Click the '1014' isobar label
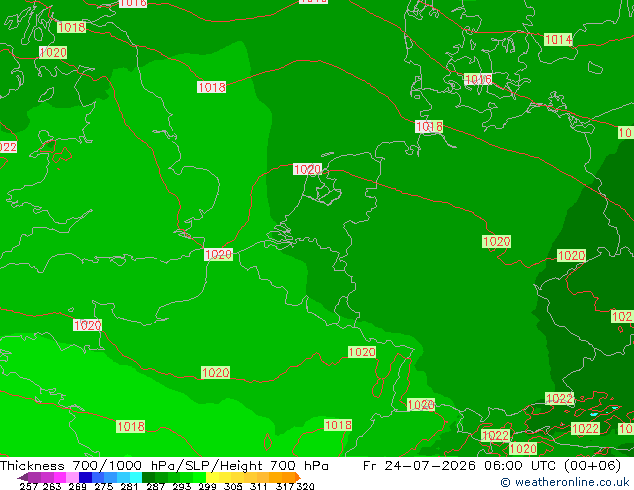Viewport: 634px width, 490px height. 558,40
